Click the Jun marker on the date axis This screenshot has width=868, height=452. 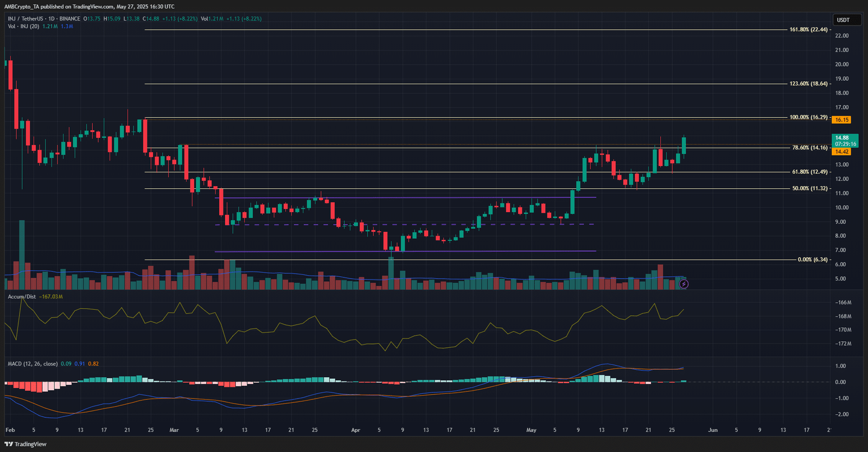click(713, 430)
